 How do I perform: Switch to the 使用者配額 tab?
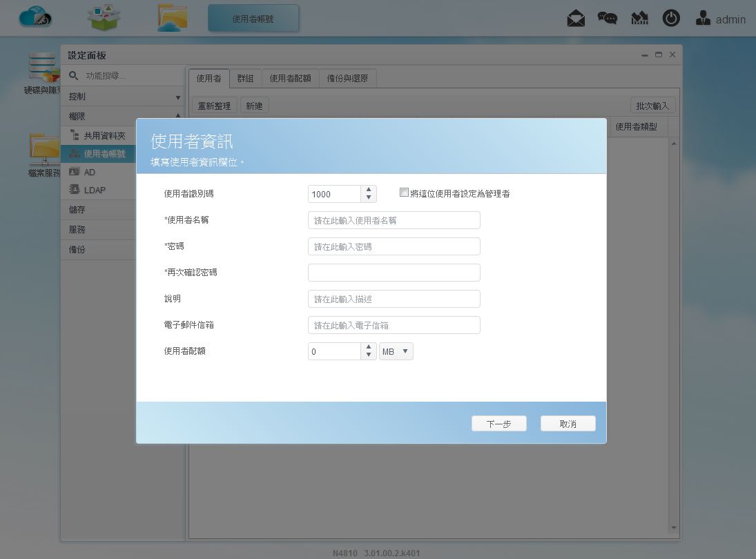(x=290, y=78)
